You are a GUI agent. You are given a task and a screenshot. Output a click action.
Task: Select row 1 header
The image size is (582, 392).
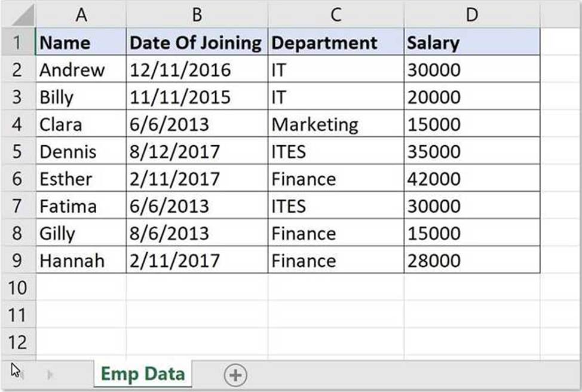coord(17,42)
